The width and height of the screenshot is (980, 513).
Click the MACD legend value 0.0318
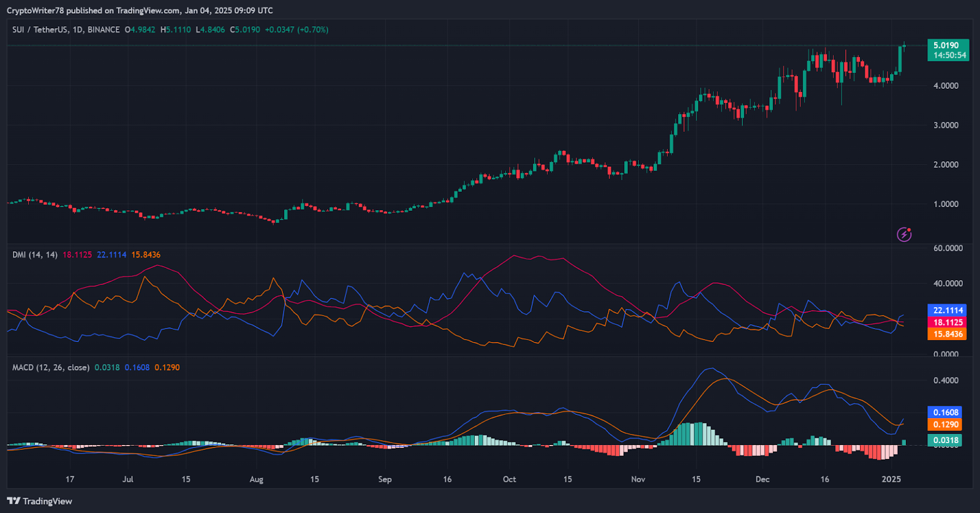tap(107, 368)
